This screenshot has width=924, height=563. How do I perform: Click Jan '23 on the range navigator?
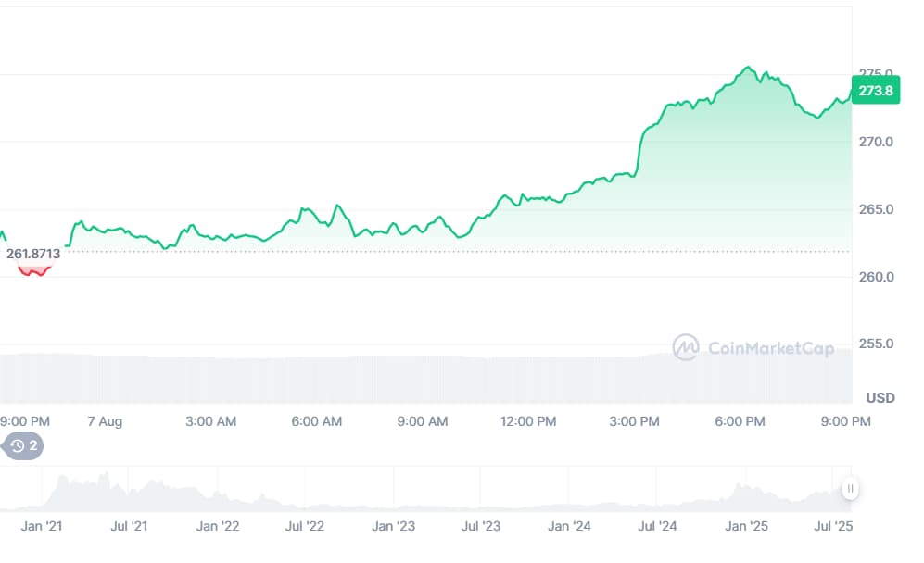393,526
